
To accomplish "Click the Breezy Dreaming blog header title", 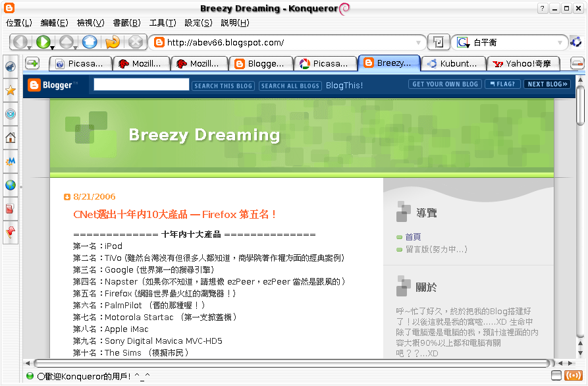I will 204,134.
